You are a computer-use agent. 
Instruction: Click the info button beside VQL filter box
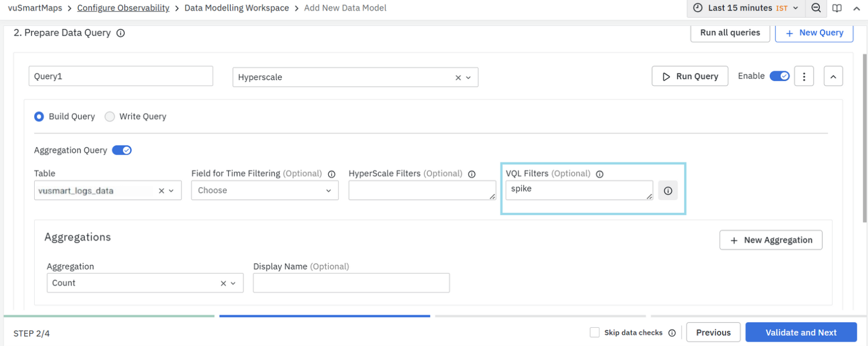(668, 191)
